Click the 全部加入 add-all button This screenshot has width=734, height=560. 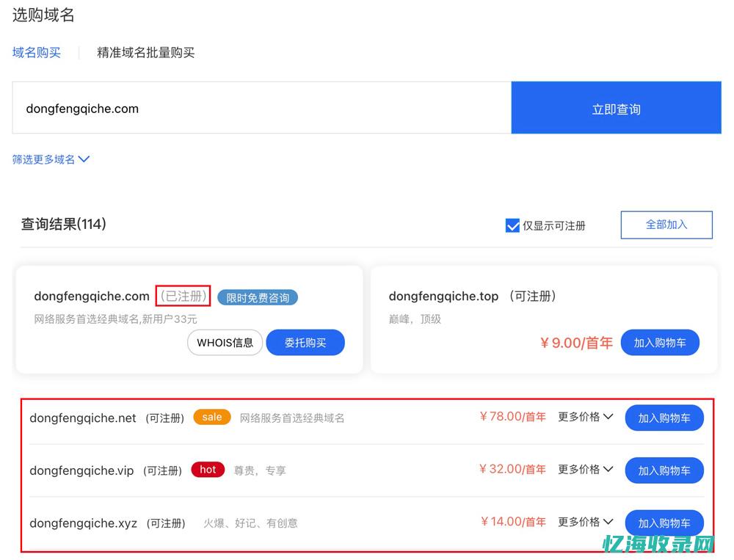point(666,225)
